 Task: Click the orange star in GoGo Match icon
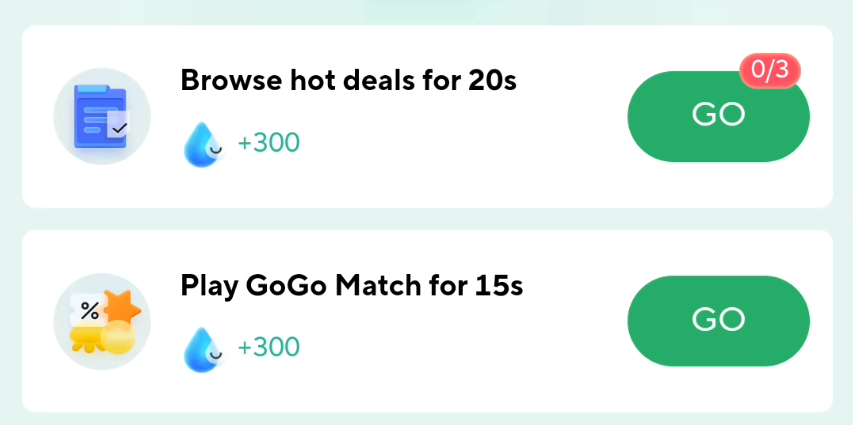click(x=122, y=306)
